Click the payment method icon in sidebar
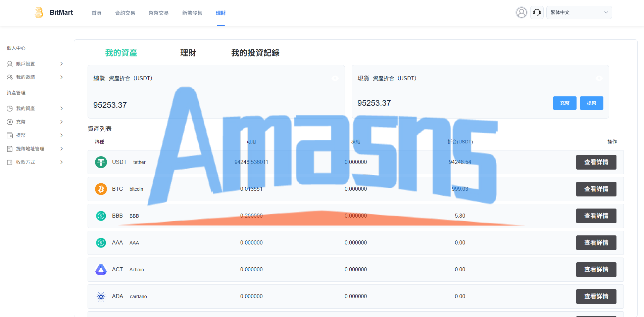This screenshot has width=644, height=317. pos(10,162)
